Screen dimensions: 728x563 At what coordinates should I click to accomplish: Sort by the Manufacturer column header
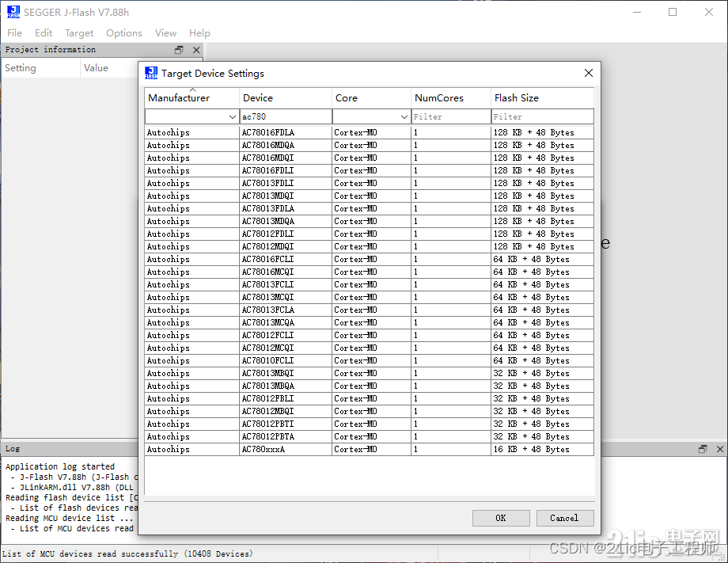point(191,98)
